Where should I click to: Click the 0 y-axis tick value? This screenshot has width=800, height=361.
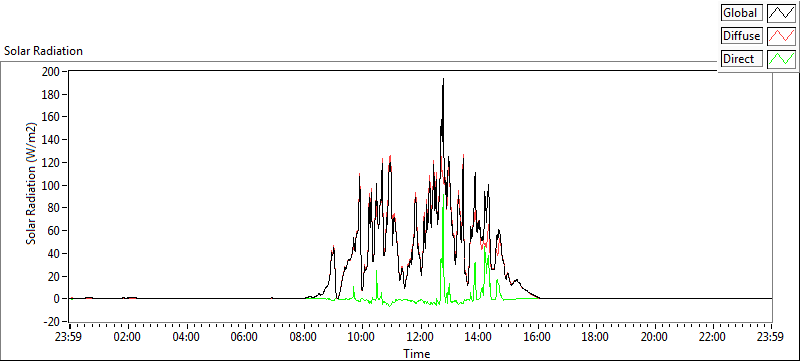pyautogui.click(x=57, y=299)
